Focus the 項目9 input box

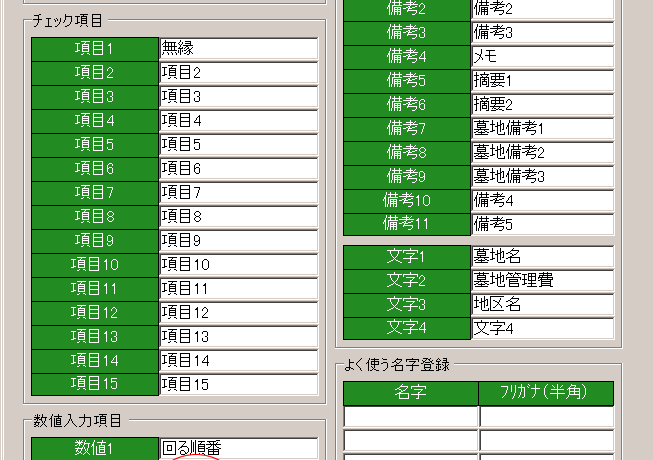(239, 241)
